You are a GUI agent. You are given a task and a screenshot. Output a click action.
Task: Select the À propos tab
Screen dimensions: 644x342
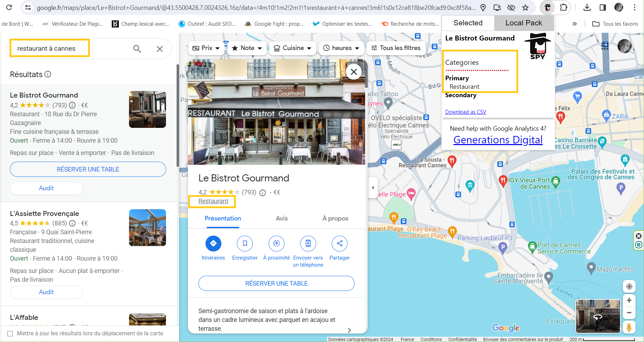point(335,218)
